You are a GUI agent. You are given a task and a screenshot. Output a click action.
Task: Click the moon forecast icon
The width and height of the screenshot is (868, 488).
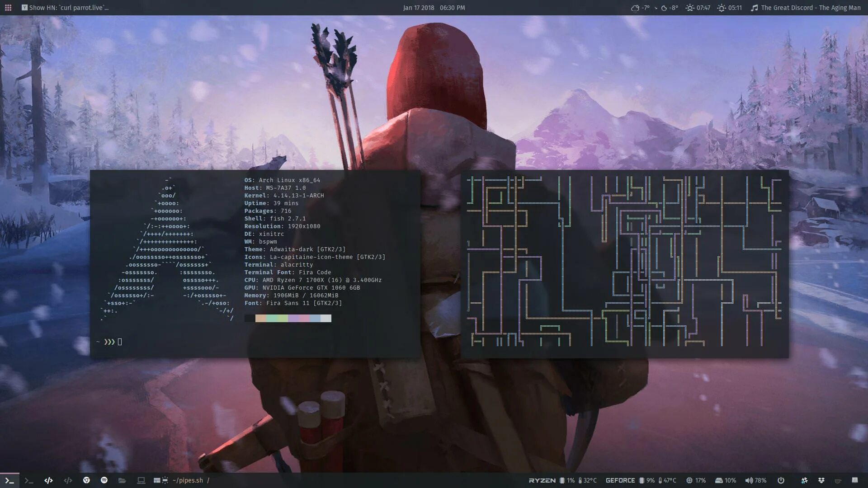(x=664, y=8)
